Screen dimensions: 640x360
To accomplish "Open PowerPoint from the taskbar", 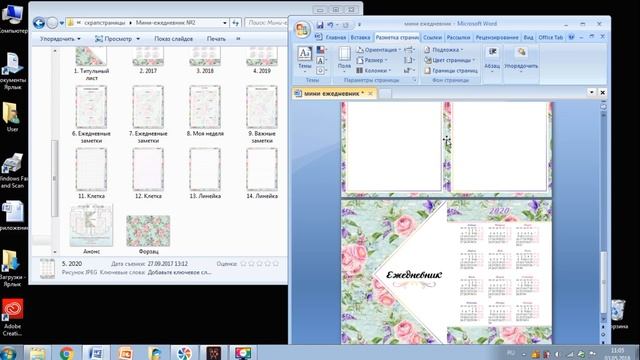I will (x=125, y=353).
